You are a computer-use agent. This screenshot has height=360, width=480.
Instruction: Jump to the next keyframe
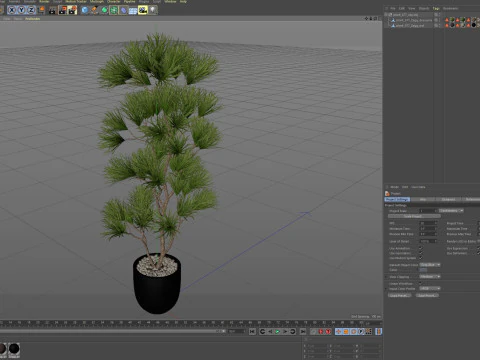[293, 331]
